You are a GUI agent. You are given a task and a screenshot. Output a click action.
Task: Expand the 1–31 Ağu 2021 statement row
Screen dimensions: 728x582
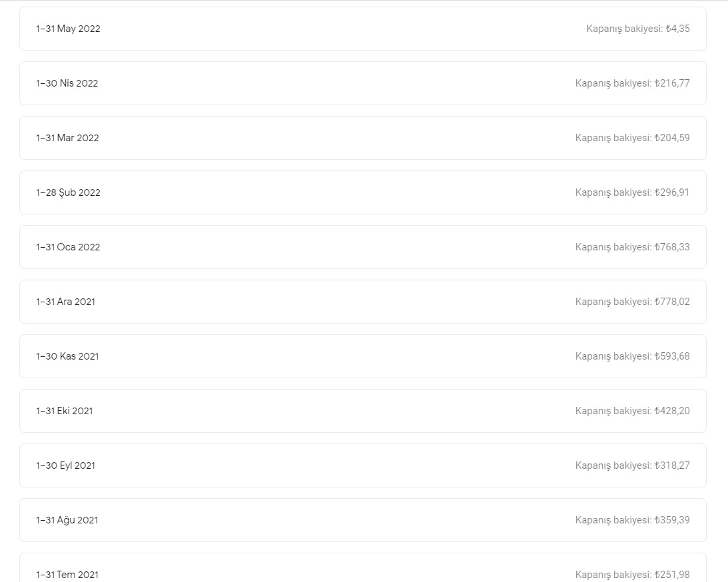coord(362,520)
